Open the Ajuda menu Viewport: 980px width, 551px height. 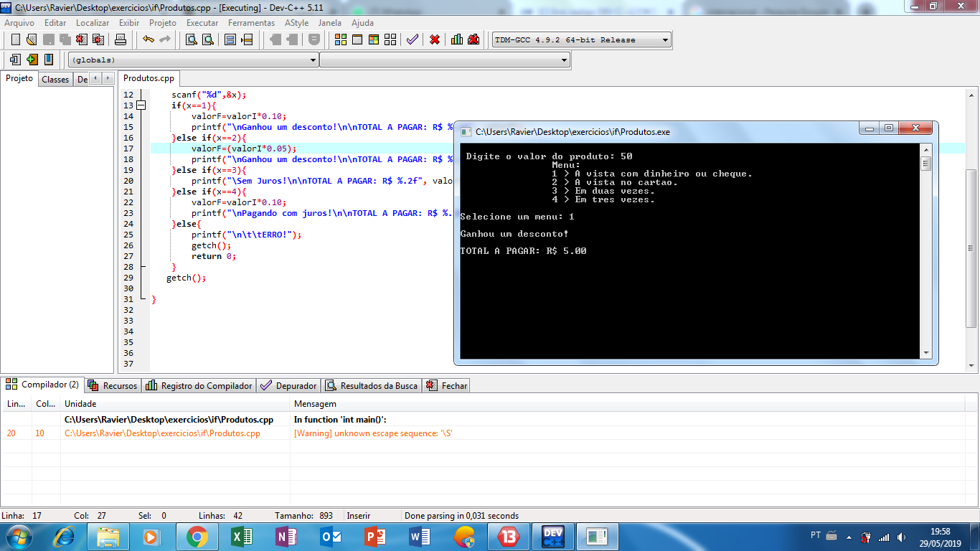point(362,23)
